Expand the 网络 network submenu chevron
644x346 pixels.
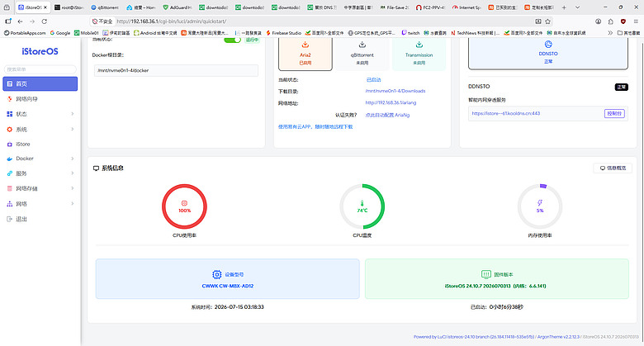[x=73, y=203]
